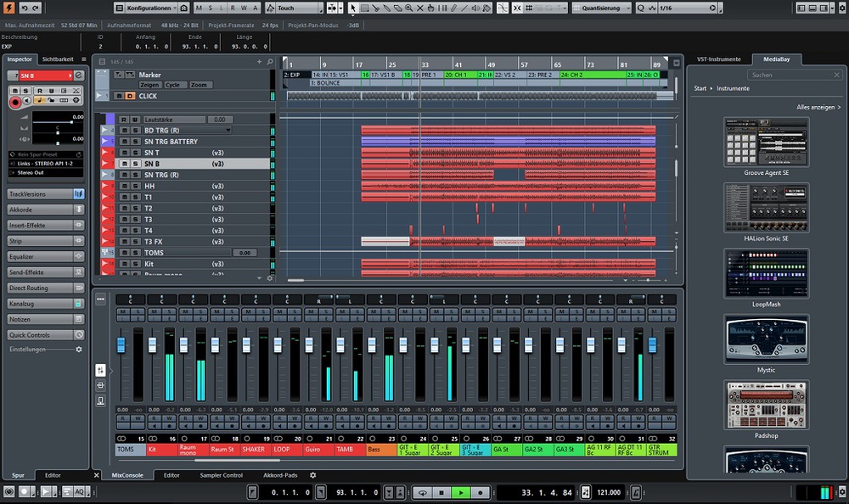Screen dimensions: 849x504
Task: Toggle the global Solo S button in toolbar
Action: tap(211, 8)
